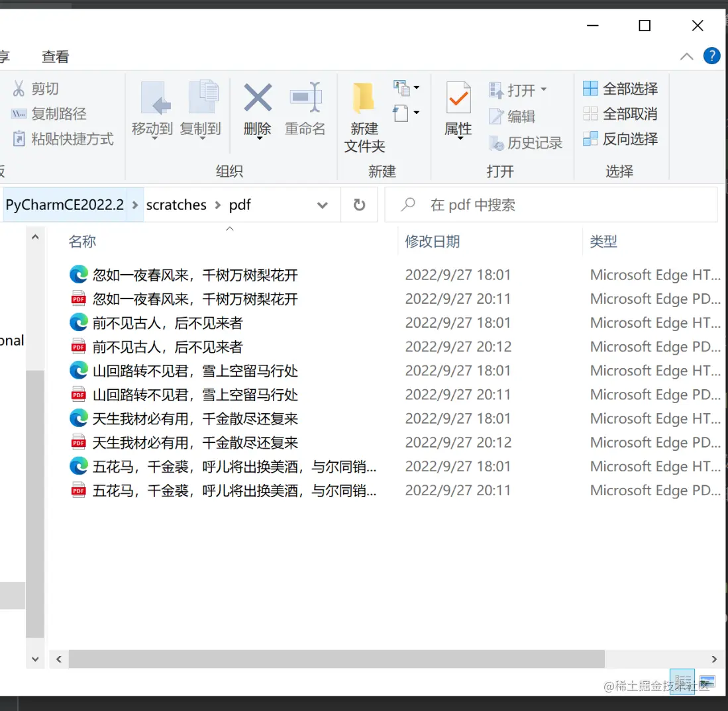Viewport: 728px width, 711px height.
Task: Click the History (历史记录) icon
Action: point(496,143)
